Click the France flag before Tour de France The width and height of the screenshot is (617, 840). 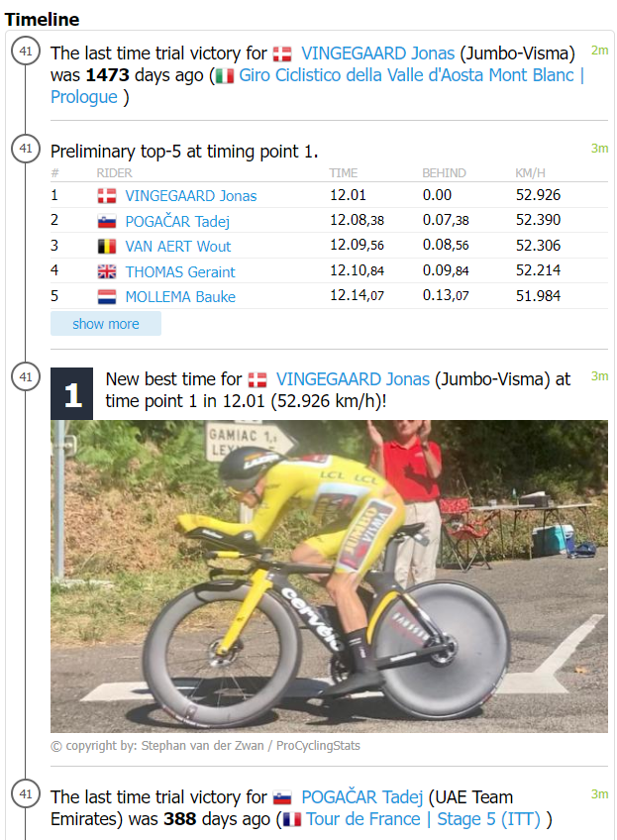pyautogui.click(x=292, y=820)
